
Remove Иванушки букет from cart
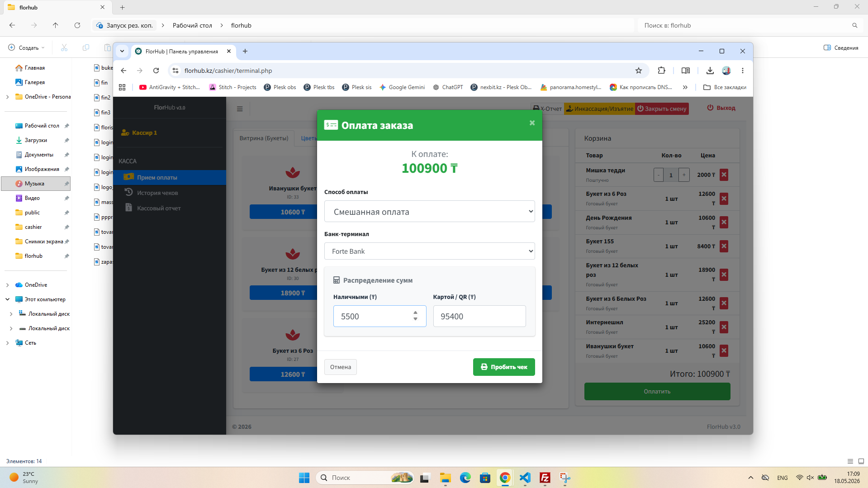(x=724, y=351)
